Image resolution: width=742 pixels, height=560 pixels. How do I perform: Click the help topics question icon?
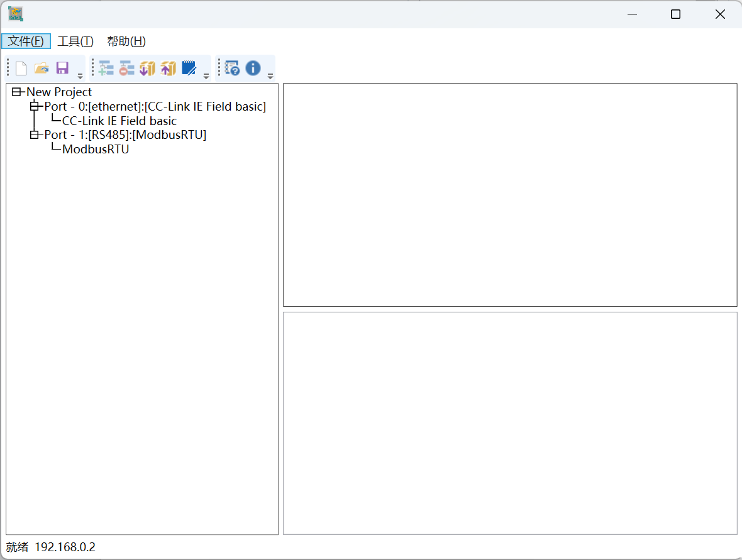233,69
